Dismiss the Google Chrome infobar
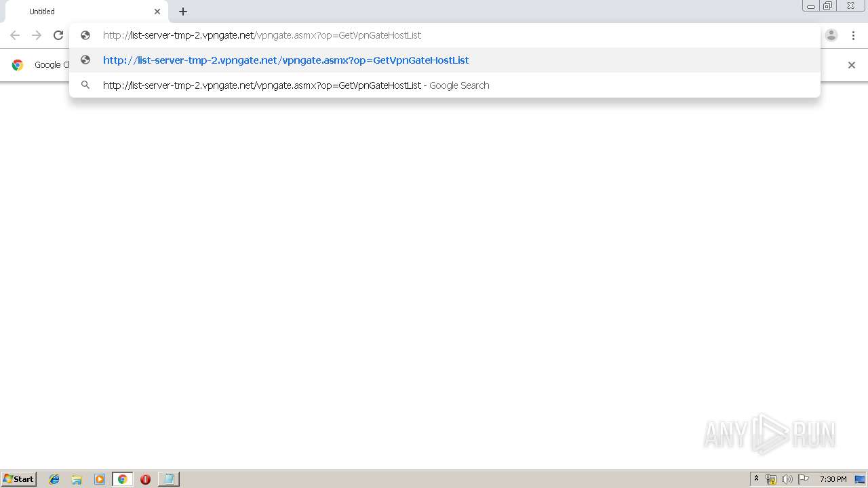The width and height of the screenshot is (868, 488). click(852, 65)
